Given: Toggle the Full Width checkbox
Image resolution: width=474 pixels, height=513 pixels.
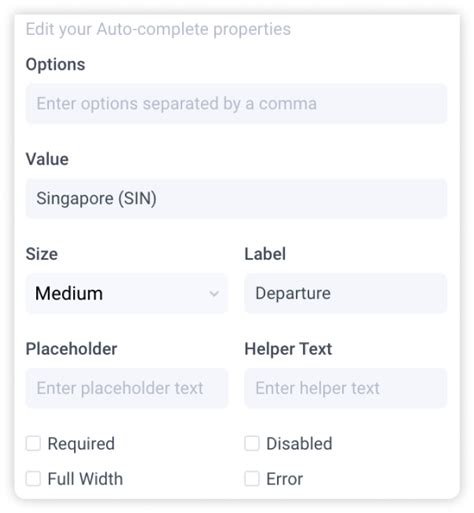Looking at the screenshot, I should (33, 479).
